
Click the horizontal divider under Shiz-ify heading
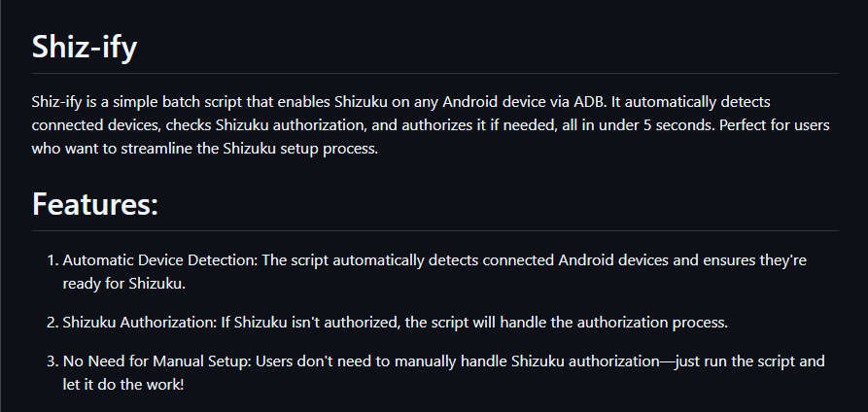coord(435,73)
